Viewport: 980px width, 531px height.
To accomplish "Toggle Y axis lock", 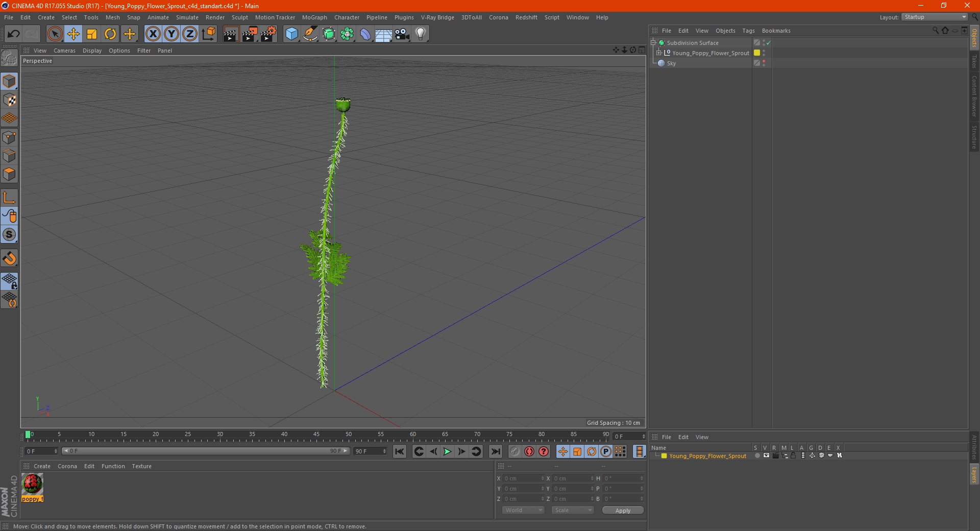I will coord(171,34).
